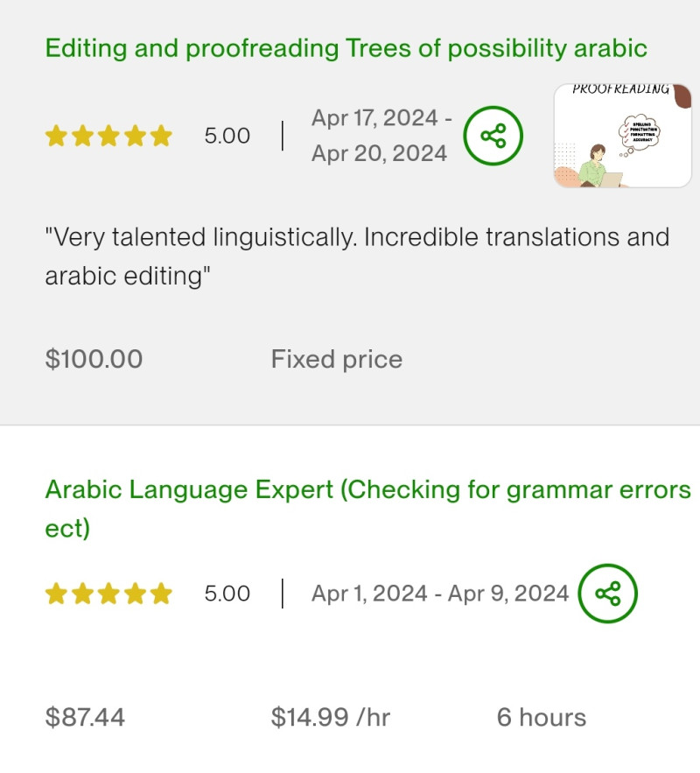Click the $100.00 earnings amount
The width and height of the screenshot is (700, 773).
tap(94, 359)
